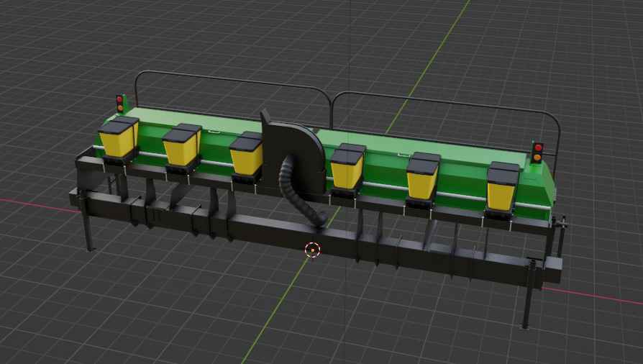This screenshot has width=643, height=364.
Task: Select the tall support leg at the right end
Action: (529, 294)
